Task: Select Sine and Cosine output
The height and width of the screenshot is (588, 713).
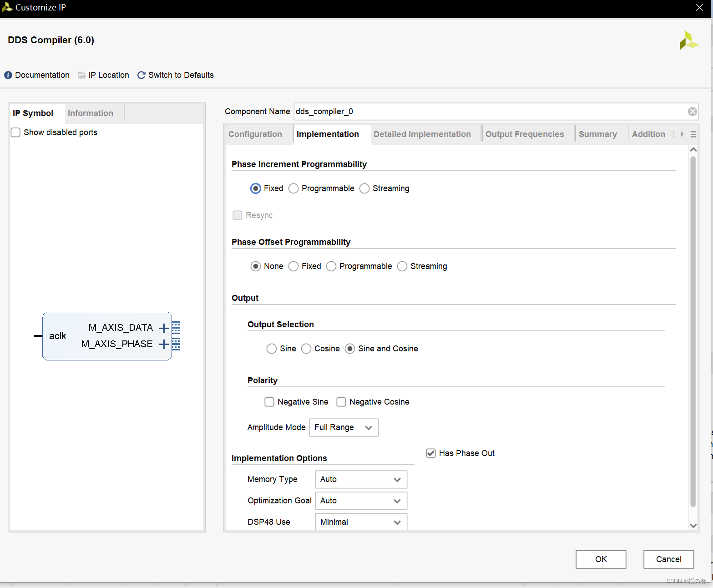Action: coord(350,349)
